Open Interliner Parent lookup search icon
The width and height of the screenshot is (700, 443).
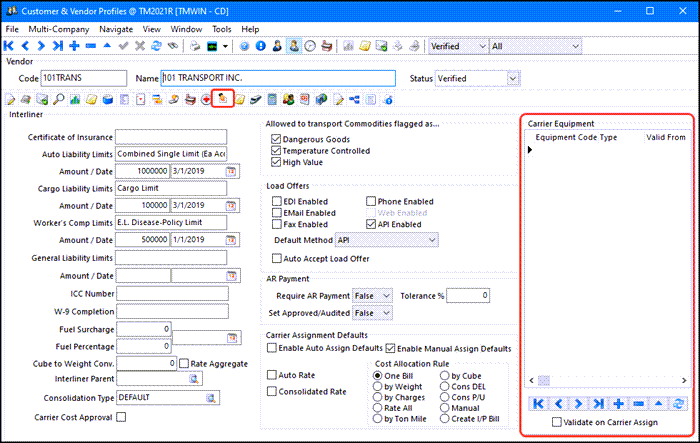click(195, 379)
